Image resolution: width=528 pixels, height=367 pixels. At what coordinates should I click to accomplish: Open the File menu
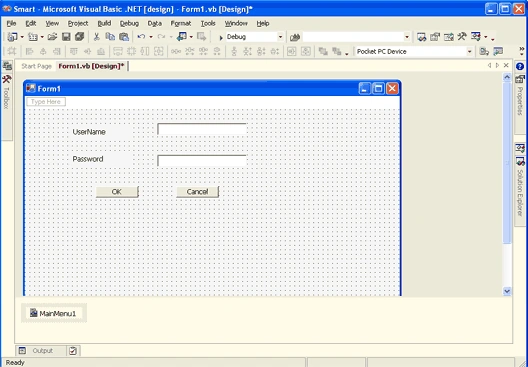pyautogui.click(x=11, y=23)
